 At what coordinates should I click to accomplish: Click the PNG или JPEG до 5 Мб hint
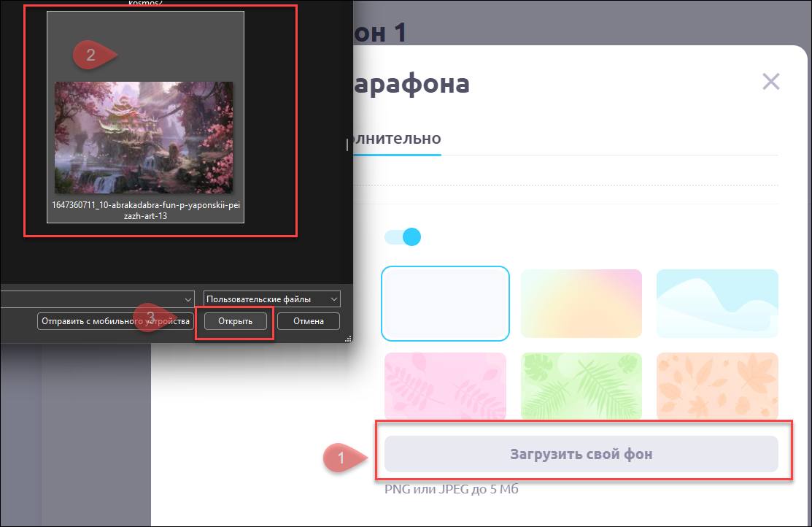(451, 489)
